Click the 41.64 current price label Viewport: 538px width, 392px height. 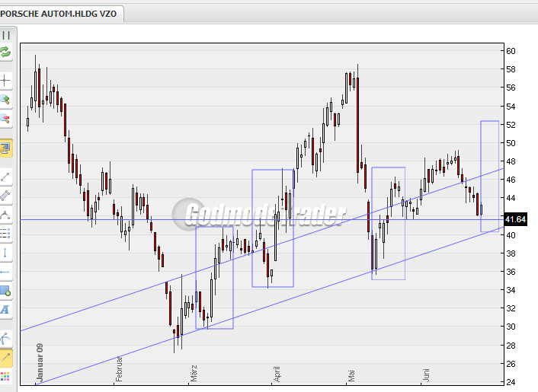(515, 219)
